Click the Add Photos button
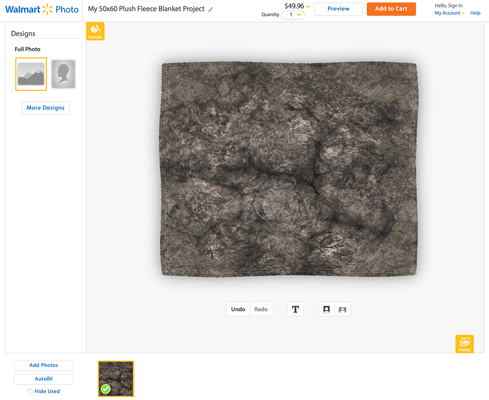489x400 pixels. click(44, 365)
